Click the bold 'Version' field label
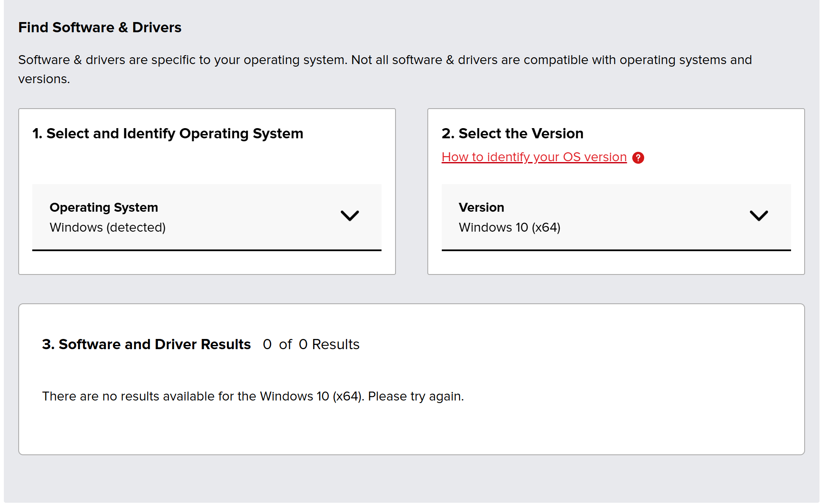Screen dimensions: 825x504 coord(481,207)
